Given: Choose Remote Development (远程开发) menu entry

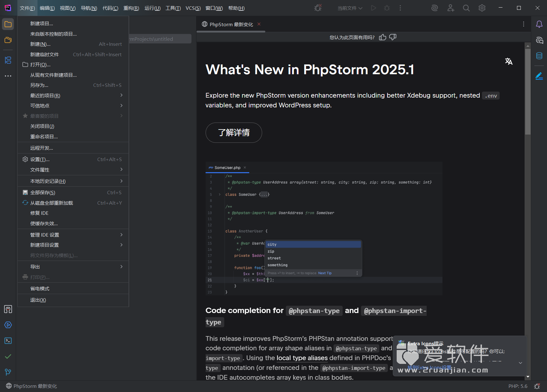Looking at the screenshot, I should click(73, 148).
